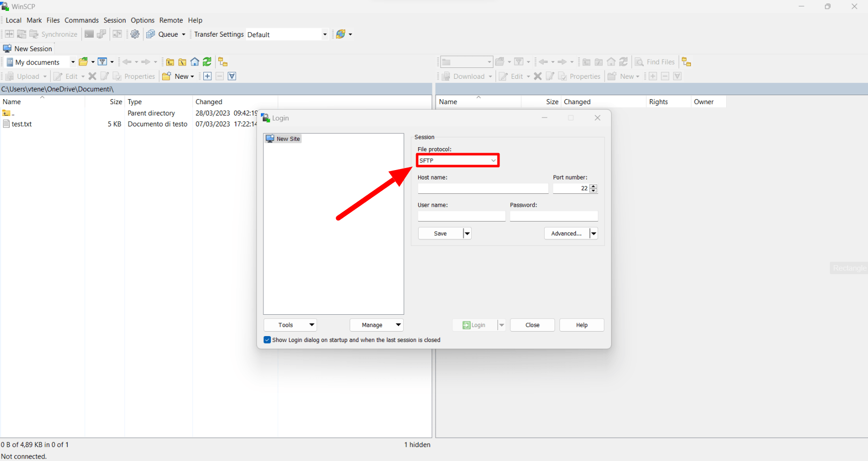
Task: Click the local panel Delete X icon
Action: tap(92, 76)
